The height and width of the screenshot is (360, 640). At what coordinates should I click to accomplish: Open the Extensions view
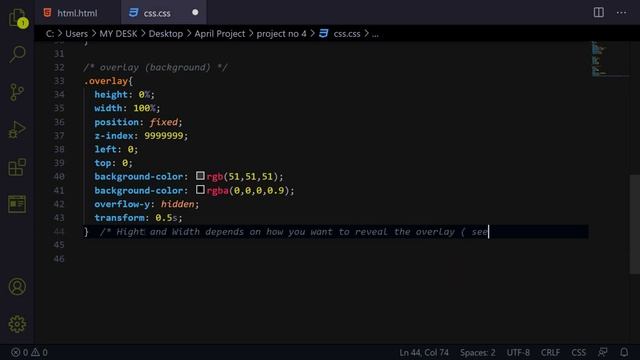[17, 167]
